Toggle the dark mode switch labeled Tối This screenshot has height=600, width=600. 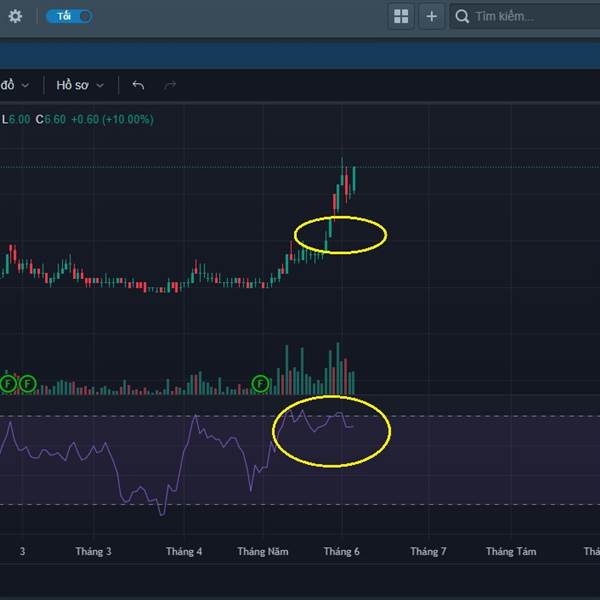point(69,16)
